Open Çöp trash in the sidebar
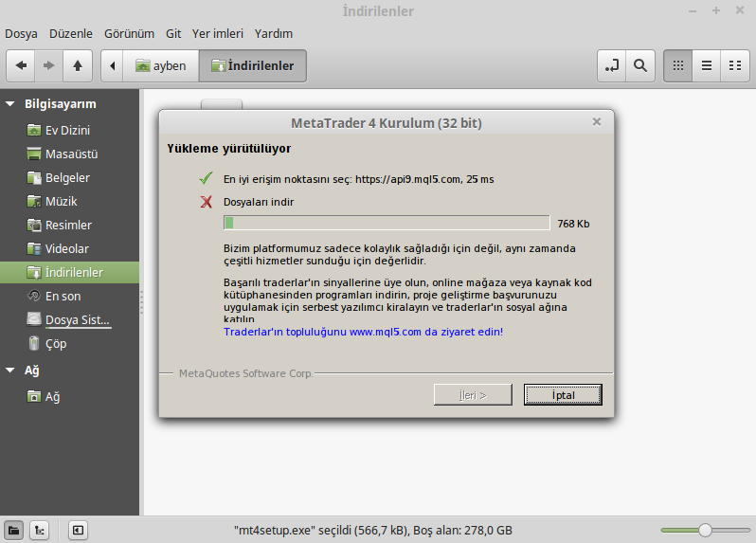This screenshot has width=756, height=543. [69, 343]
